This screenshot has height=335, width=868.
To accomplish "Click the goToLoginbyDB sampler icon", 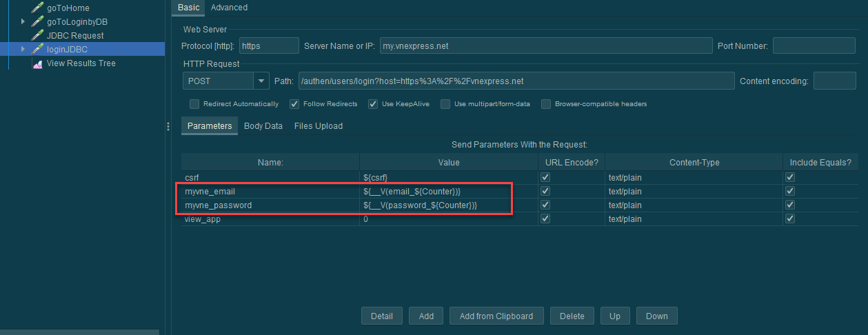I will coord(37,22).
